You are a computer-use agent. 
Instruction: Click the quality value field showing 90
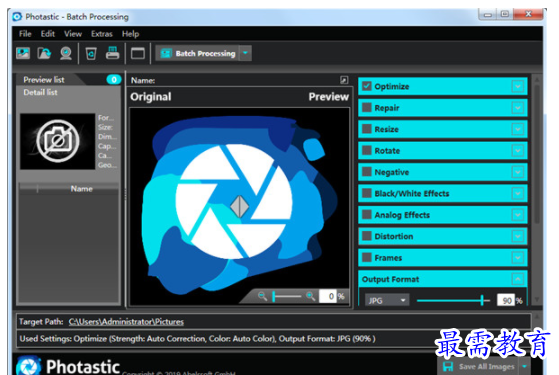[x=506, y=300]
